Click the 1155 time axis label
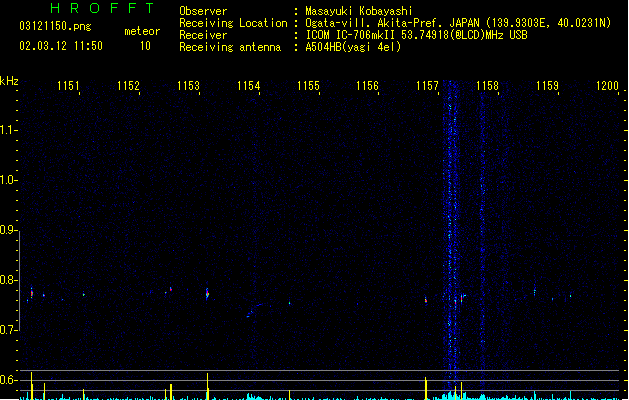 coord(308,85)
